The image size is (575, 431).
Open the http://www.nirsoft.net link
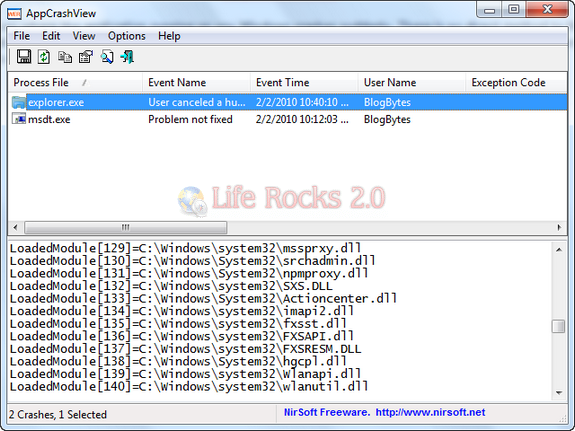pos(430,412)
